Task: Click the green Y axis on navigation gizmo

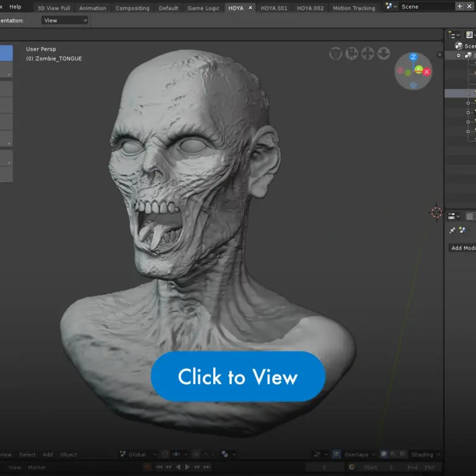Action: (x=419, y=69)
